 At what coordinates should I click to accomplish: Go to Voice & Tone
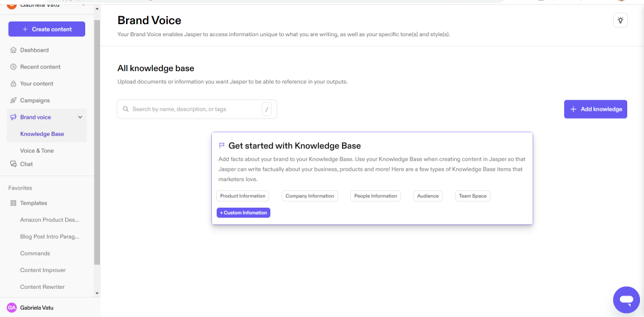point(37,151)
